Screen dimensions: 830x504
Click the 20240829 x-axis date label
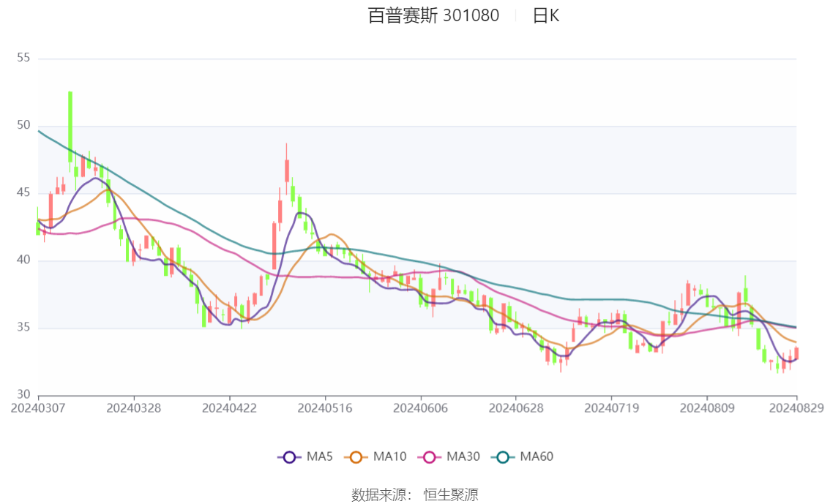click(796, 408)
